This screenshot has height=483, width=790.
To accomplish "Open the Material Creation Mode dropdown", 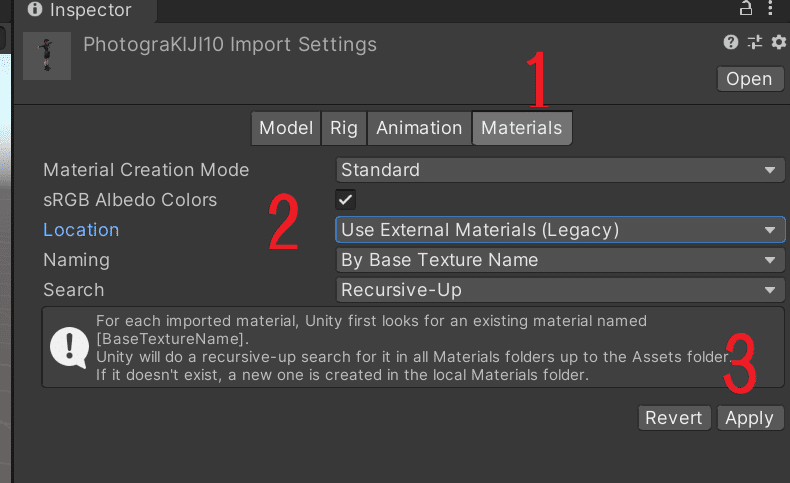I will pyautogui.click(x=560, y=170).
